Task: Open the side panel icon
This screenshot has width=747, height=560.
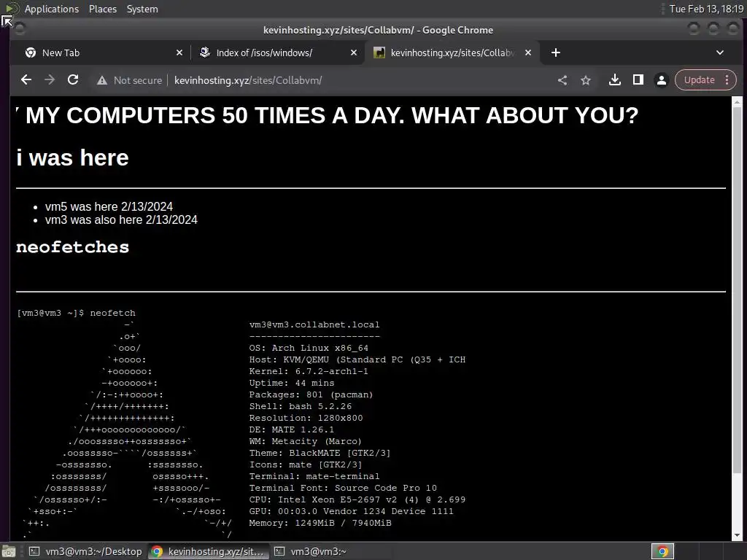Action: [638, 80]
